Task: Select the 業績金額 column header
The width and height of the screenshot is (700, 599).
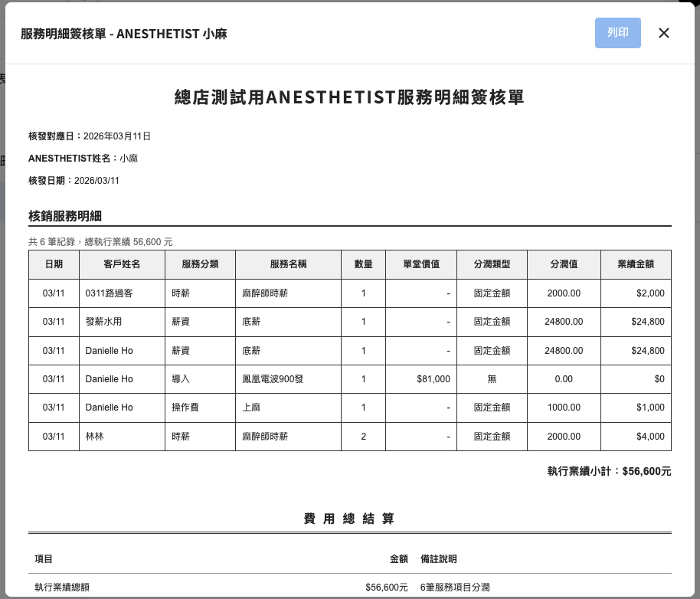Action: 635,264
